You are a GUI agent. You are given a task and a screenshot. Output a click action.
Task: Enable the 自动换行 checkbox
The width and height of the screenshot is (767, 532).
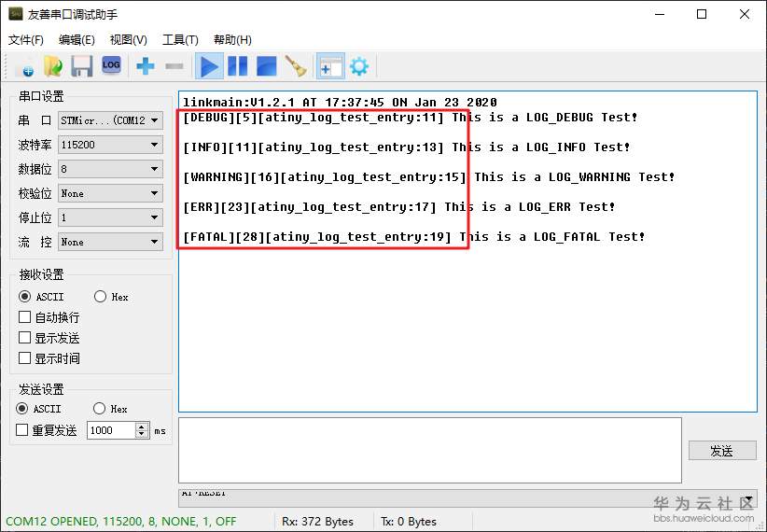(24, 317)
